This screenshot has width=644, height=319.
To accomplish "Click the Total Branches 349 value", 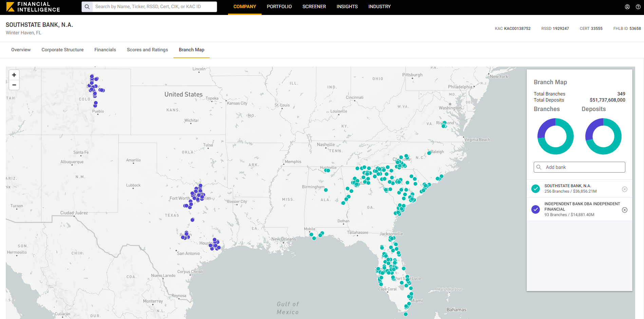I will [621, 94].
